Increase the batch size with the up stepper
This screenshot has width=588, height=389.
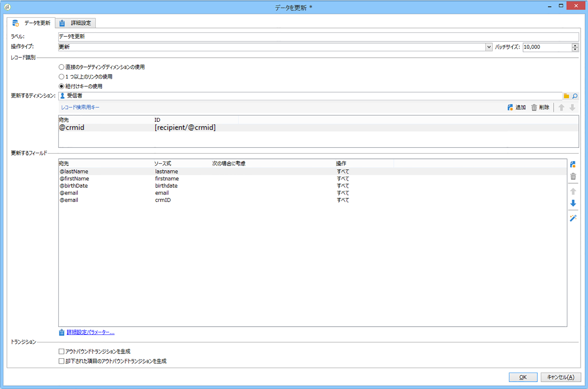575,45
